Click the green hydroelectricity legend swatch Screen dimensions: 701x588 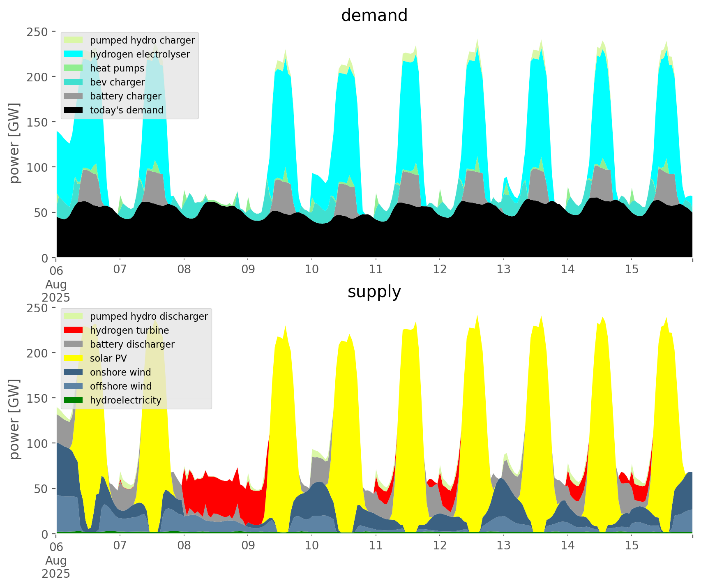click(x=74, y=400)
